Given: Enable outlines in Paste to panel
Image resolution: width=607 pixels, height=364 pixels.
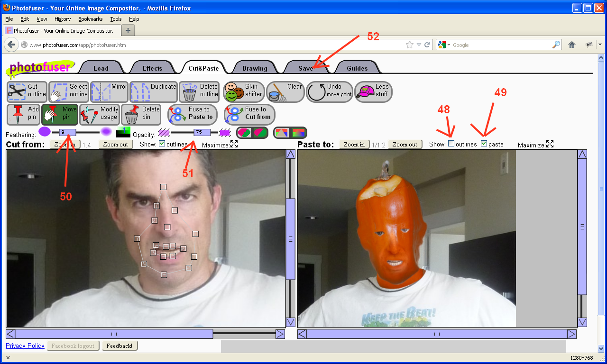Looking at the screenshot, I should (451, 143).
